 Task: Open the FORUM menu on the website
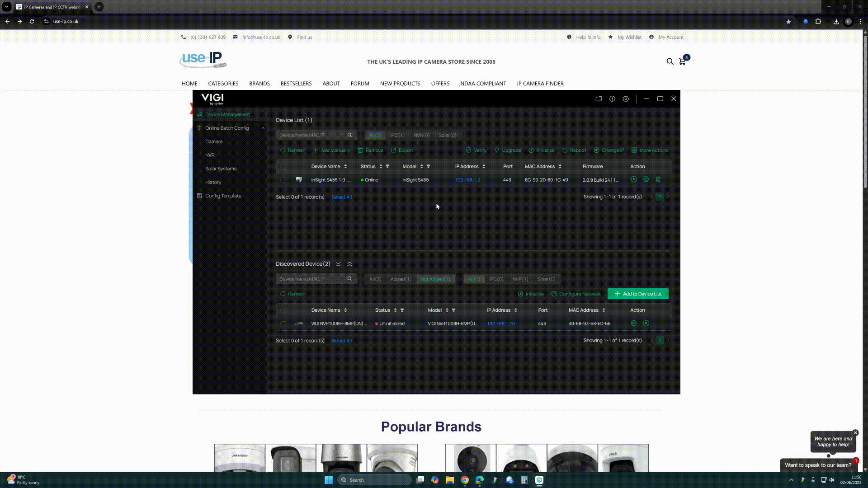[360, 84]
